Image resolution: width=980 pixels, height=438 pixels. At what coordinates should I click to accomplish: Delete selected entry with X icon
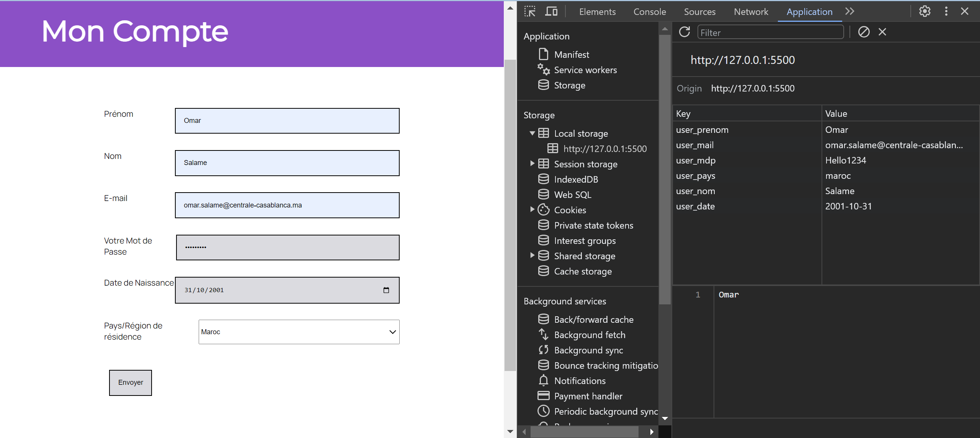[x=882, y=32]
